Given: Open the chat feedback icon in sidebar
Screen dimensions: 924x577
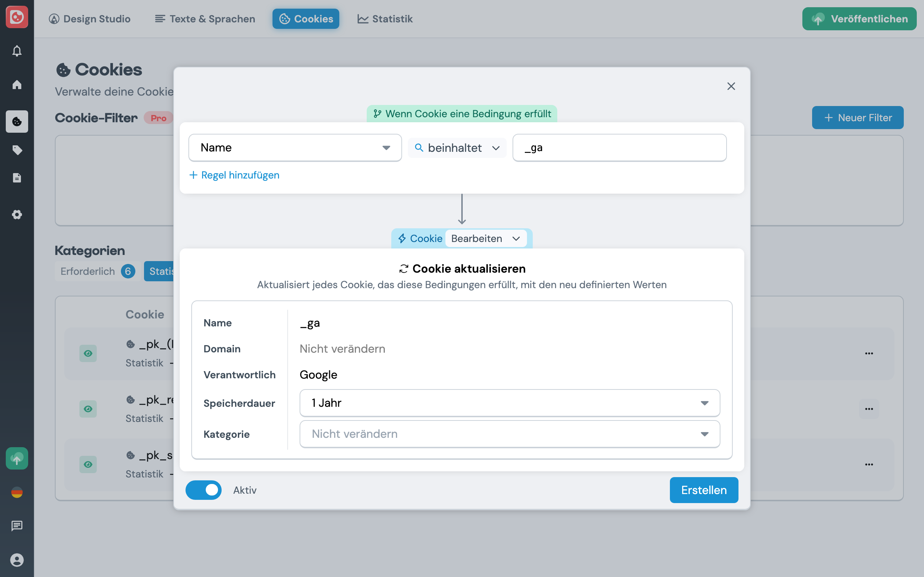Looking at the screenshot, I should (x=17, y=525).
